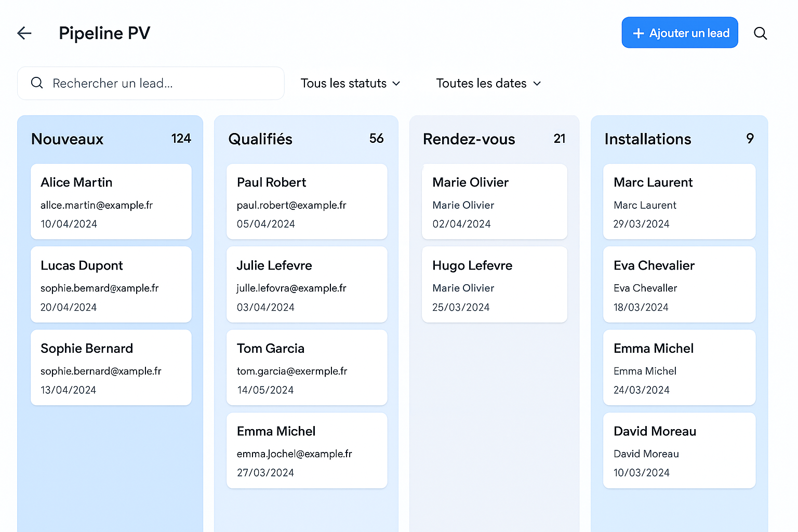Select the David Moreau installation card
Image resolution: width=798 pixels, height=532 pixels.
point(679,450)
